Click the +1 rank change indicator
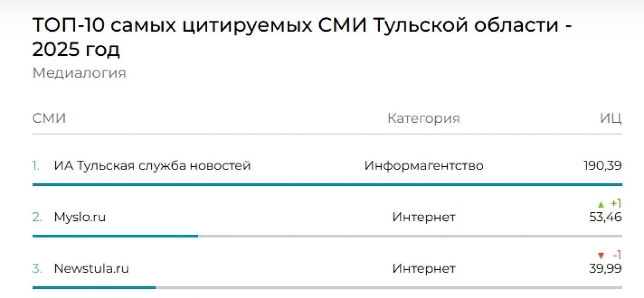 [x=616, y=204]
